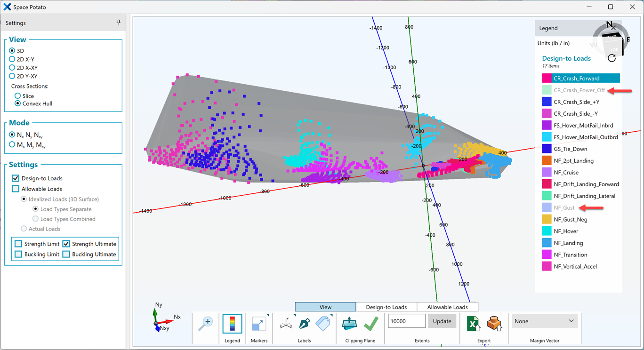Click the N marker on the compass ring
This screenshot has height=350, width=644.
coord(610,25)
